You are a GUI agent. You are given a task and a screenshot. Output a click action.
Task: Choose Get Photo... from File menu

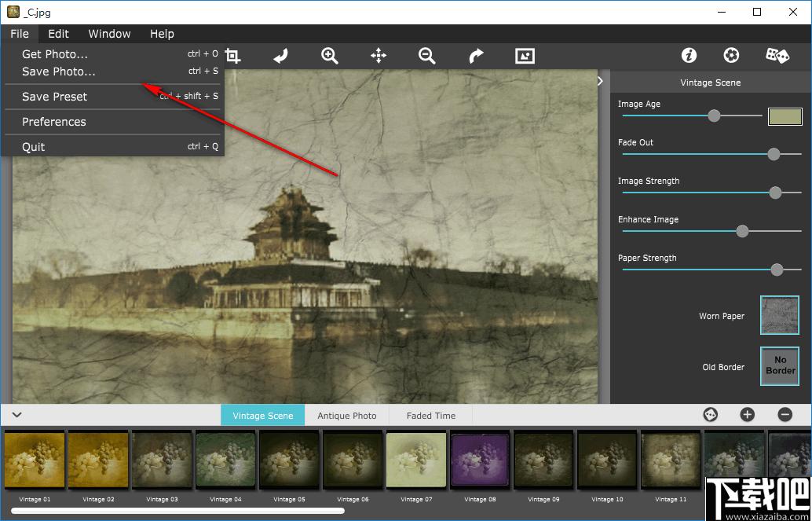pyautogui.click(x=113, y=54)
